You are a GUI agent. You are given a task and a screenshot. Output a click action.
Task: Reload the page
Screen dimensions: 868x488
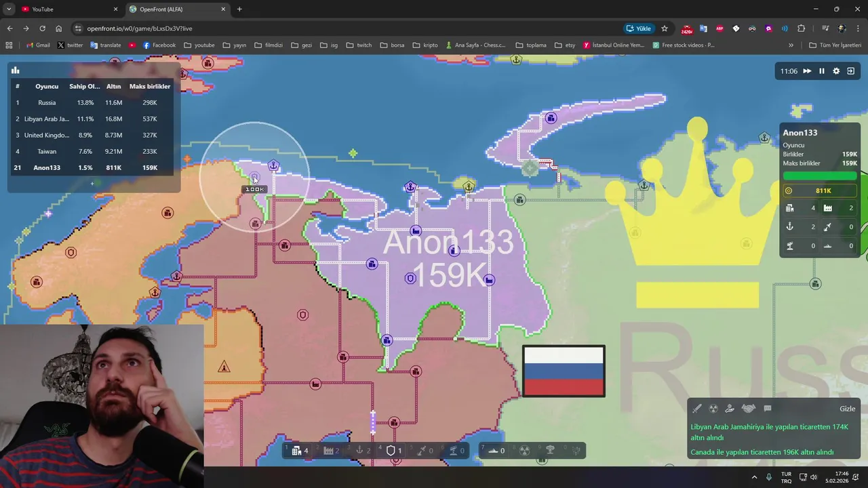click(42, 28)
